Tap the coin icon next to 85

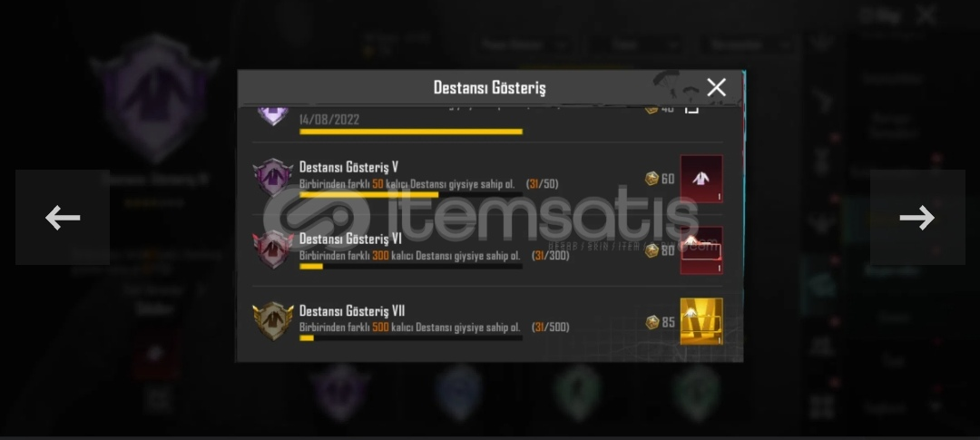[x=652, y=322]
